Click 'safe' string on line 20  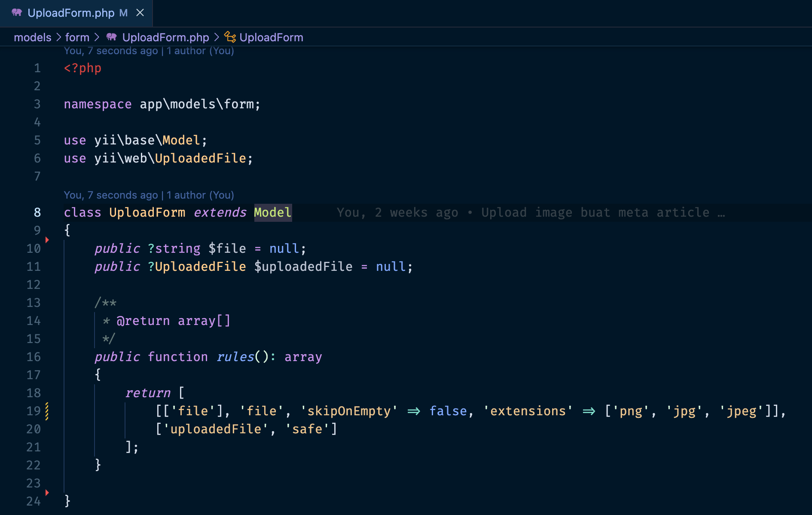point(307,429)
